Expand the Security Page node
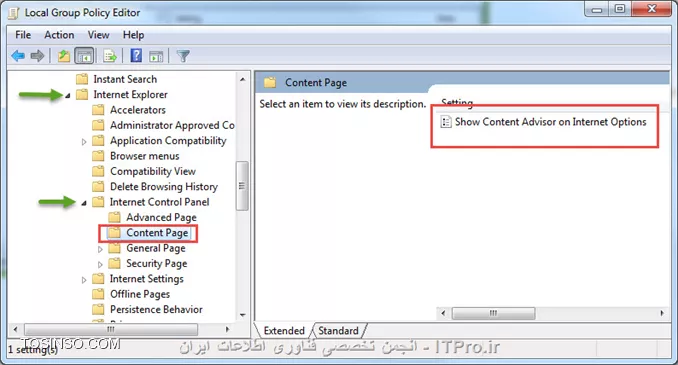Image resolution: width=678 pixels, height=365 pixels. click(x=100, y=264)
